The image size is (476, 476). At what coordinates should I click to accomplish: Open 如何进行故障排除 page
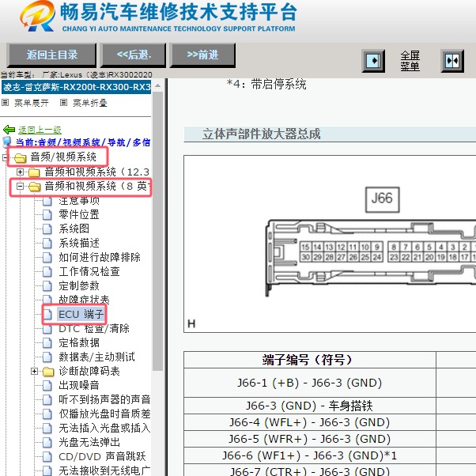100,257
